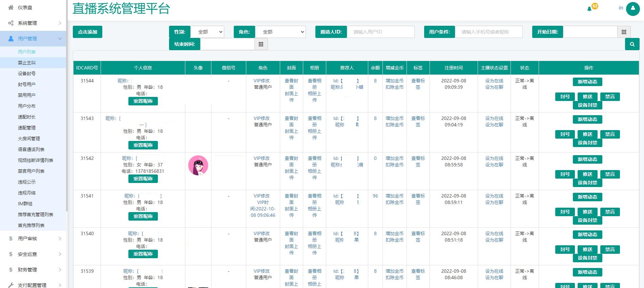644x288 pixels.
Task: Open the user profile avatar icon
Action: click(x=632, y=9)
